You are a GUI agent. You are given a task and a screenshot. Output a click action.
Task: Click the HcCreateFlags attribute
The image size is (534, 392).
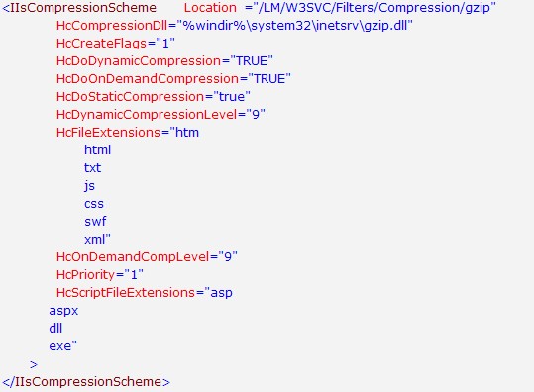tap(101, 44)
